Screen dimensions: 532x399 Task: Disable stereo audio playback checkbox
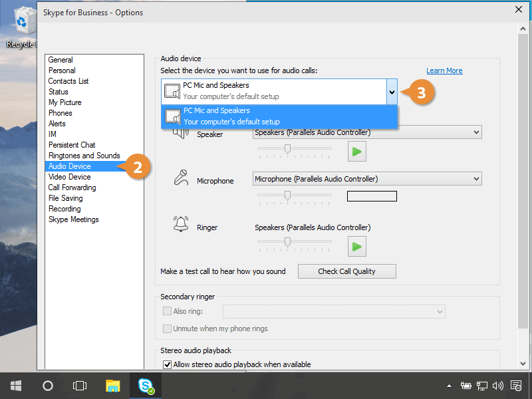(167, 364)
